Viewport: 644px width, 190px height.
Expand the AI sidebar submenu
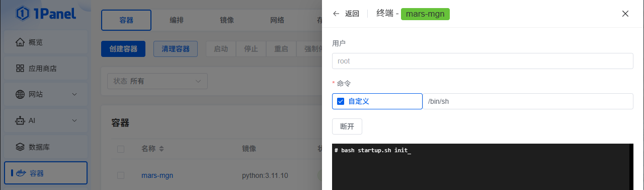(74, 120)
